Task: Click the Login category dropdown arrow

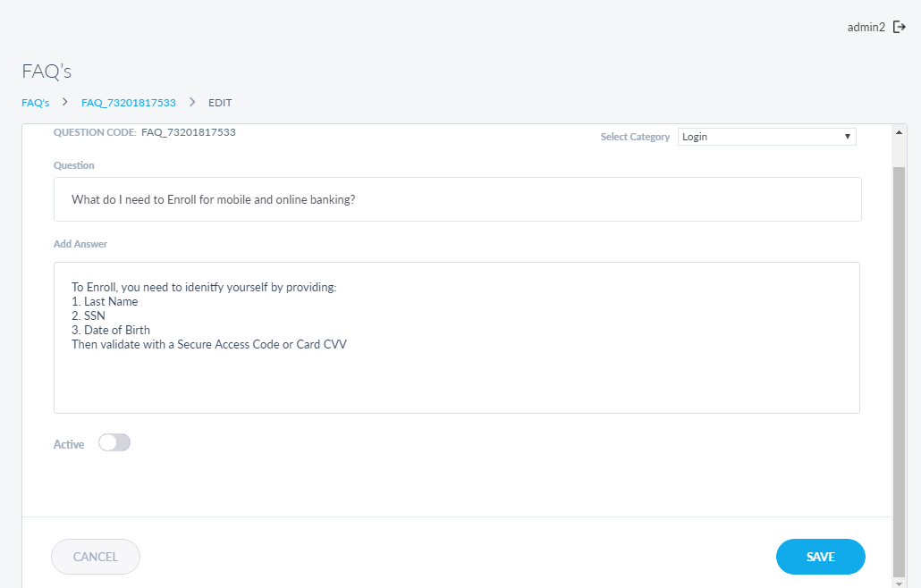Action: tap(847, 137)
